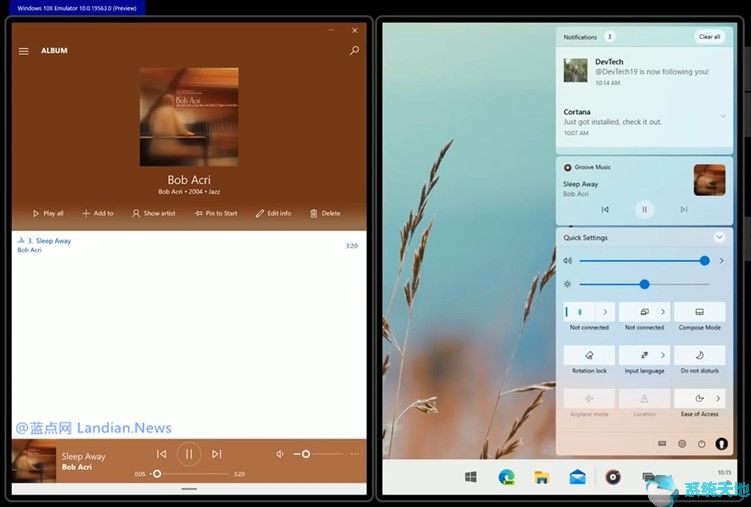
Task: Click the search magnifier in Groove Music
Action: click(x=354, y=50)
